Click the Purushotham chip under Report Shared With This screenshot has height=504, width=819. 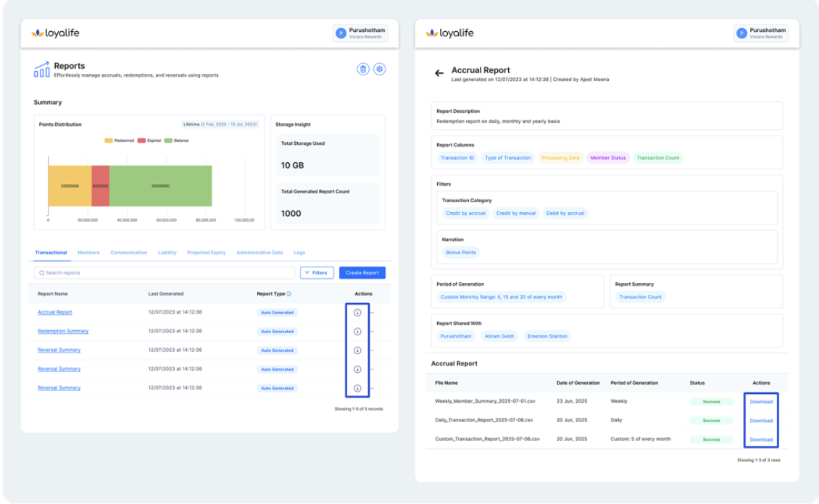pos(455,336)
